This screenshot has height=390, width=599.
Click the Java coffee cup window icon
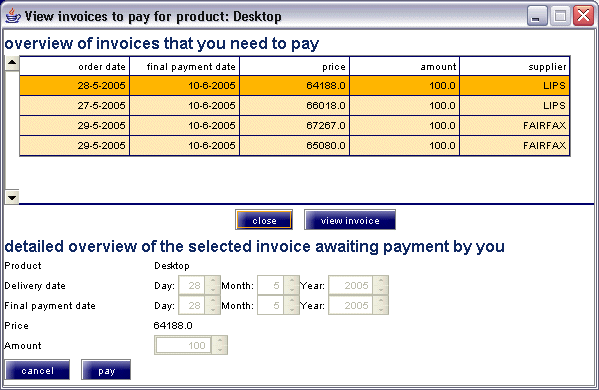(x=13, y=16)
